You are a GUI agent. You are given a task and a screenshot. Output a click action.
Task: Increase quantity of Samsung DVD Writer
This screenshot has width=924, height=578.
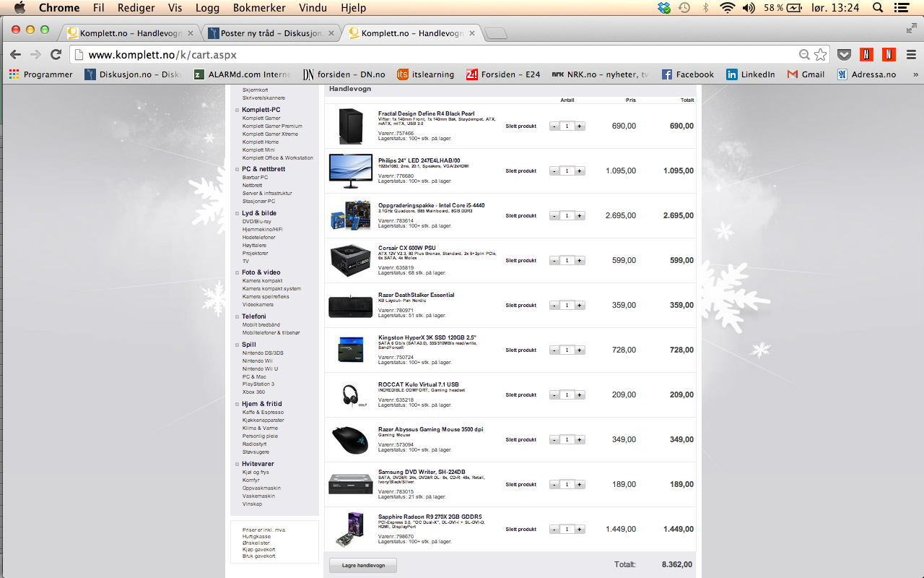coord(580,485)
